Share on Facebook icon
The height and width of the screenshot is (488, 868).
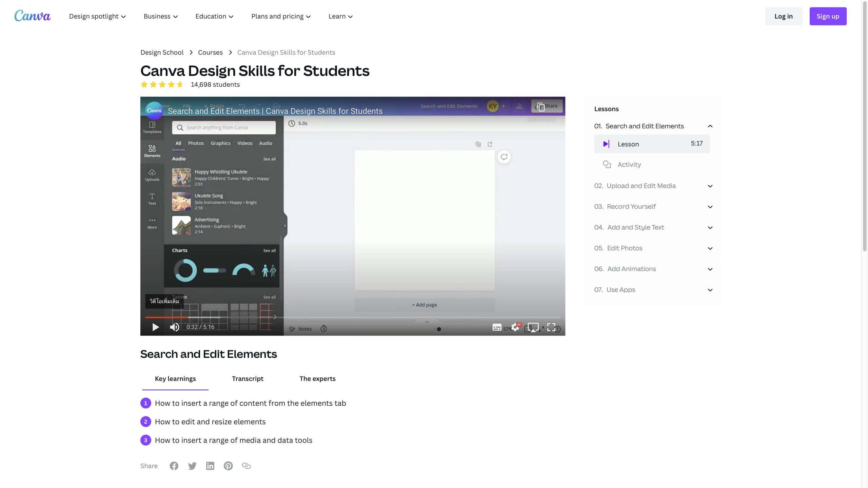174,466
